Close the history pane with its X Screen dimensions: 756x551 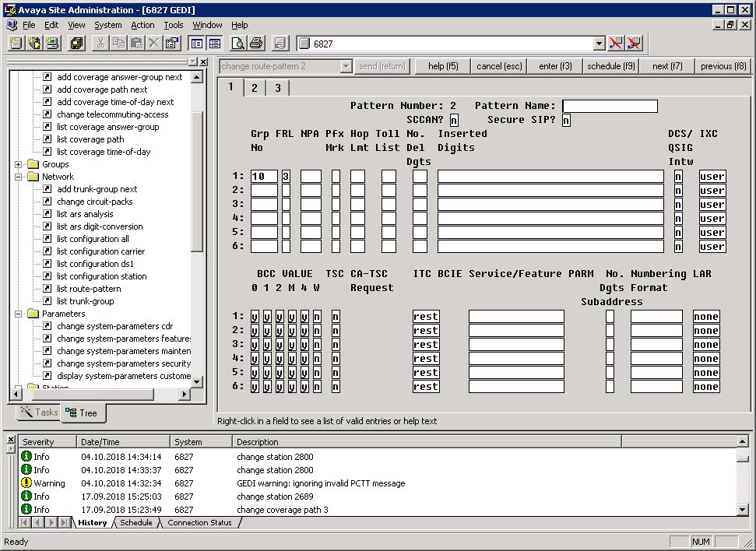tap(11, 440)
